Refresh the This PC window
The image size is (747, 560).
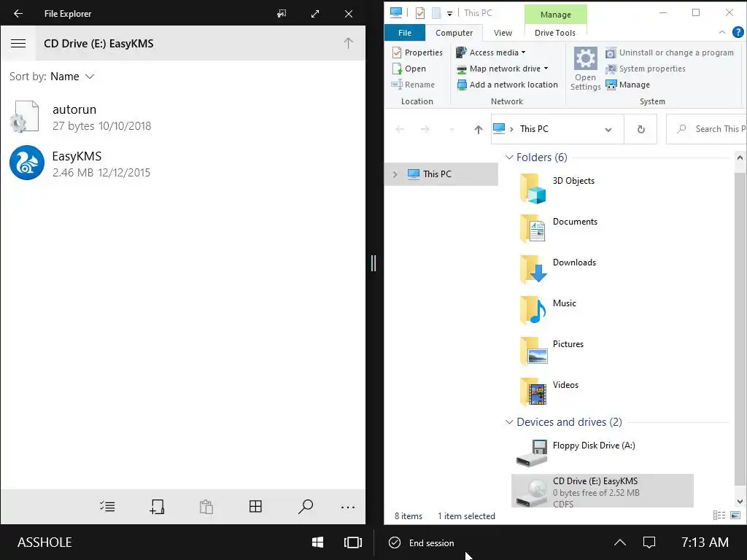point(640,129)
